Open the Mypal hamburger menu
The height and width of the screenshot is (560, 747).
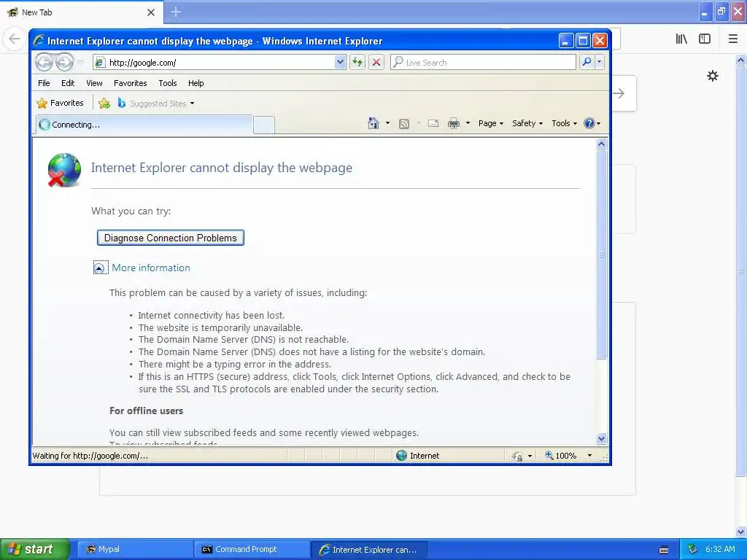click(733, 39)
